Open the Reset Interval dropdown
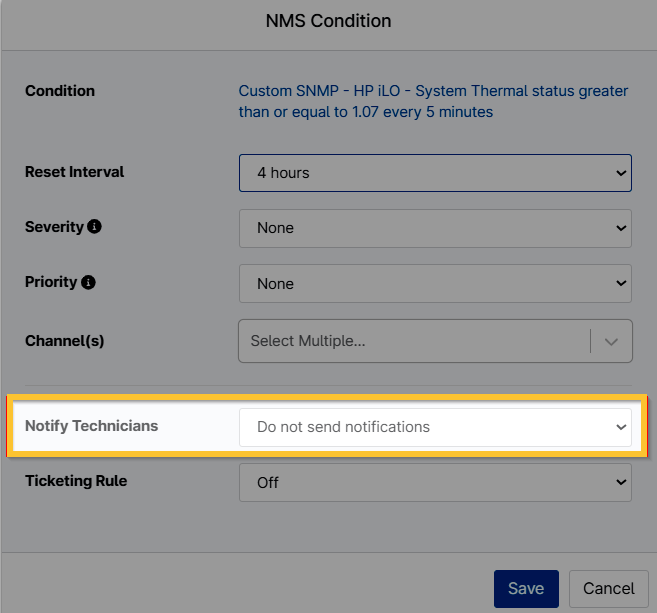This screenshot has height=613, width=657. (x=435, y=173)
